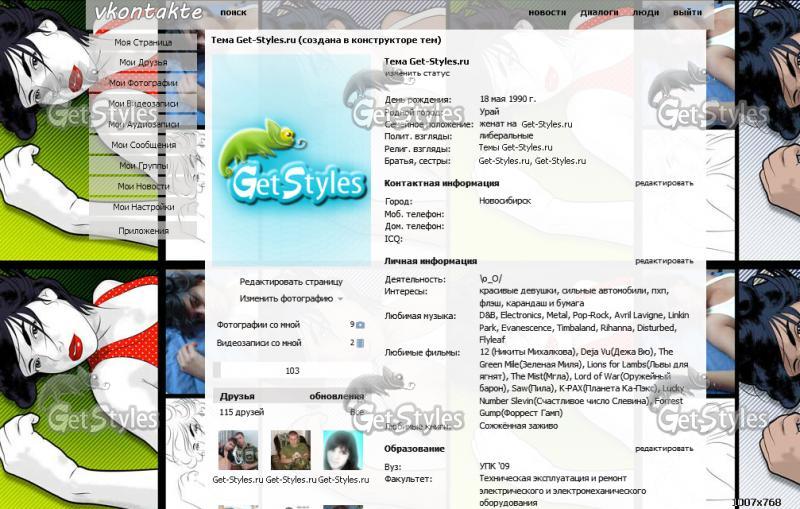Open Мои Сообщения in the sidebar
This screenshot has width=800, height=509.
click(143, 145)
